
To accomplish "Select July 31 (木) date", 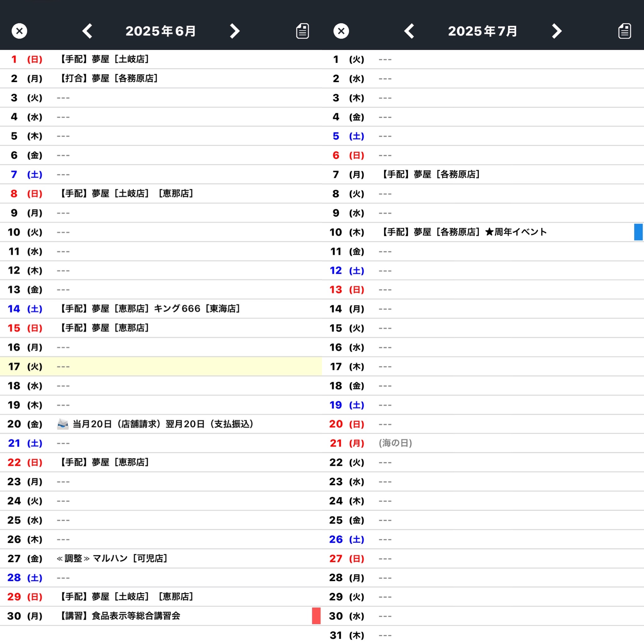I will [347, 635].
